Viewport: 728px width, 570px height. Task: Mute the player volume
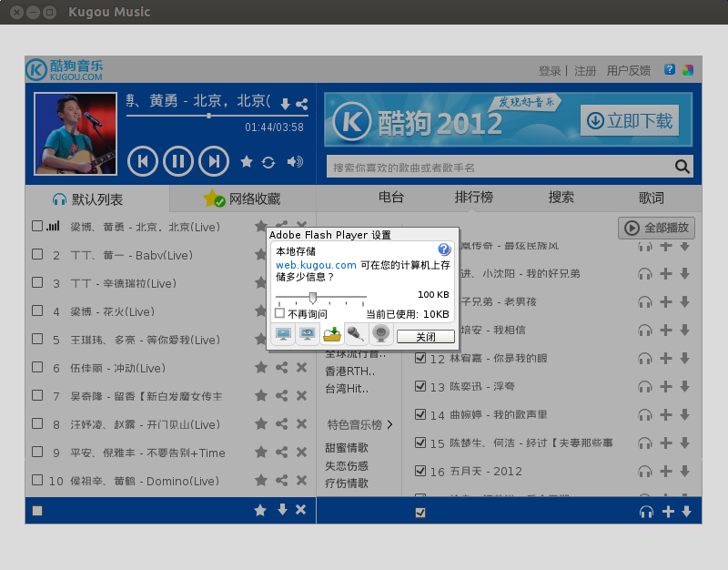pos(295,162)
